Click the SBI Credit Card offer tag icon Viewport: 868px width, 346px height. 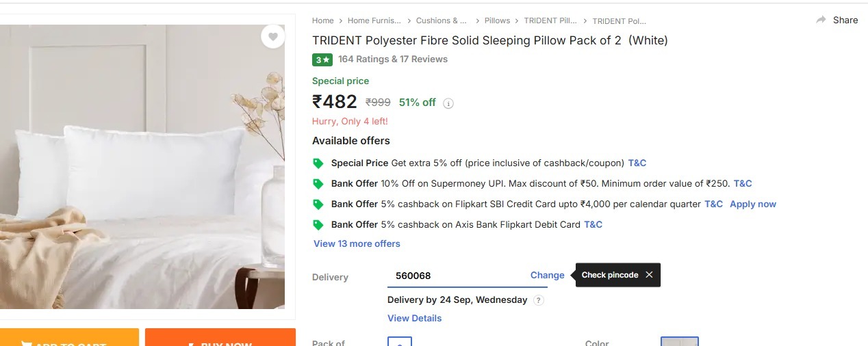318,204
